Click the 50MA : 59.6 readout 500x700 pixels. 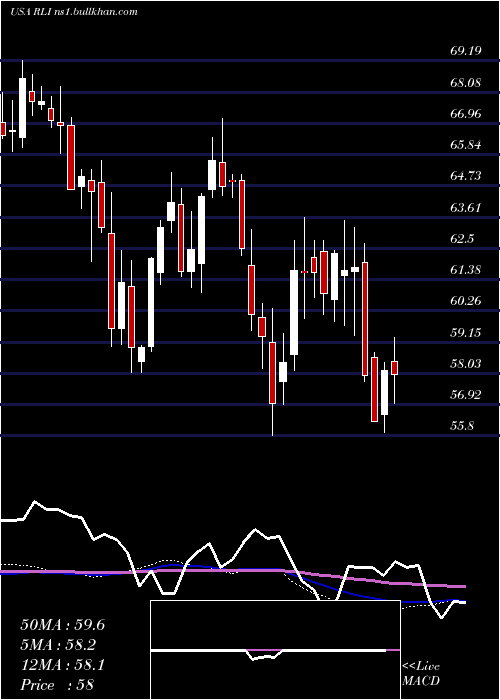(62, 625)
